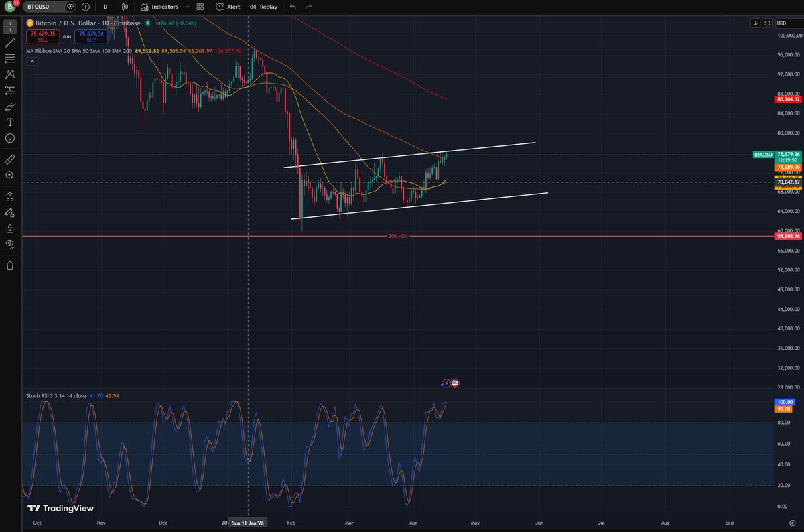Click the trash icon to remove drawings
This screenshot has width=804, height=532.
(10, 265)
